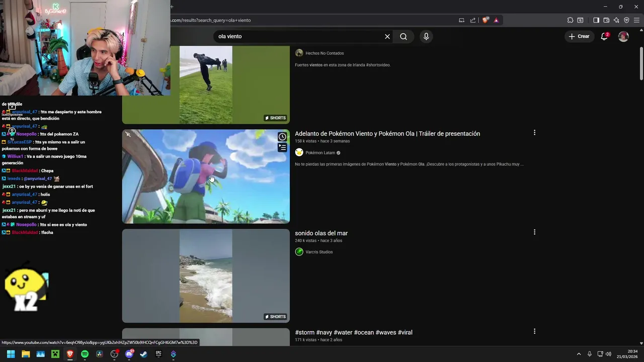644x362 pixels.
Task: Show hidden system tray icons chevron
Action: coord(579,354)
